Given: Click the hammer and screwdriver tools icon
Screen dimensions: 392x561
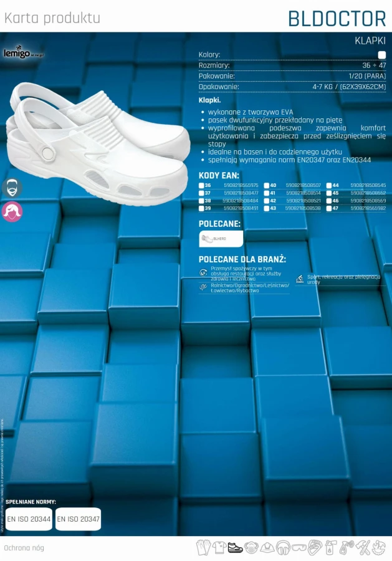Looking at the screenshot, I should [363, 548].
